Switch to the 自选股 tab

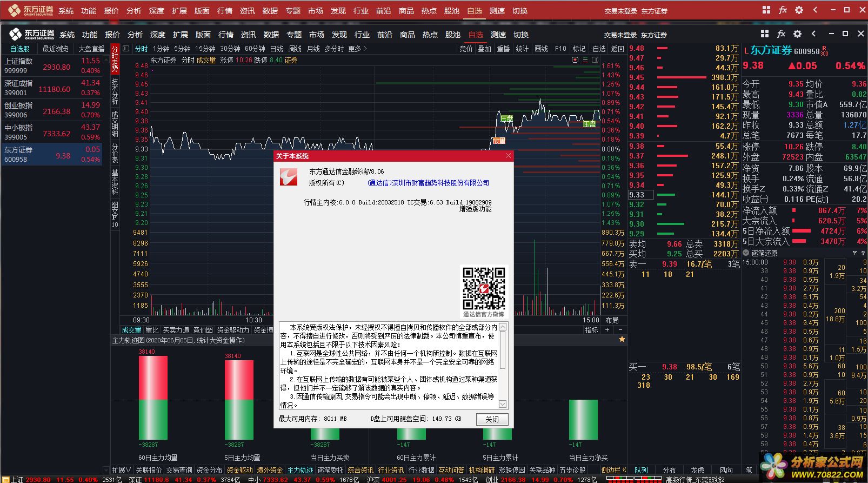click(x=20, y=49)
